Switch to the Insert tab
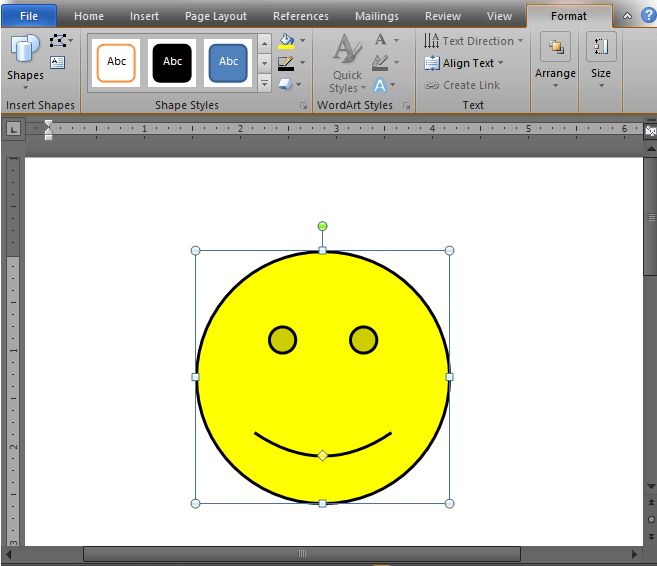The height and width of the screenshot is (566, 657). point(144,16)
